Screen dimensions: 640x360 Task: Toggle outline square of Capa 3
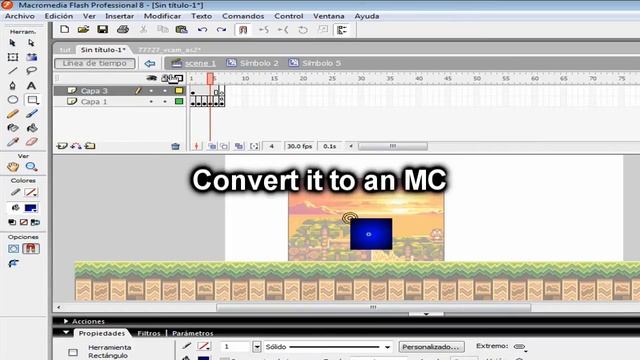point(179,91)
